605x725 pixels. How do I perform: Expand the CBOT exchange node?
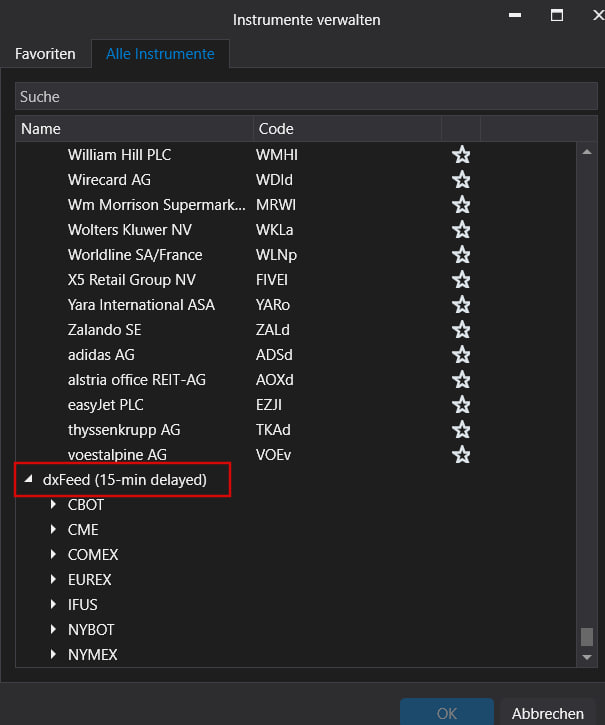tap(53, 504)
